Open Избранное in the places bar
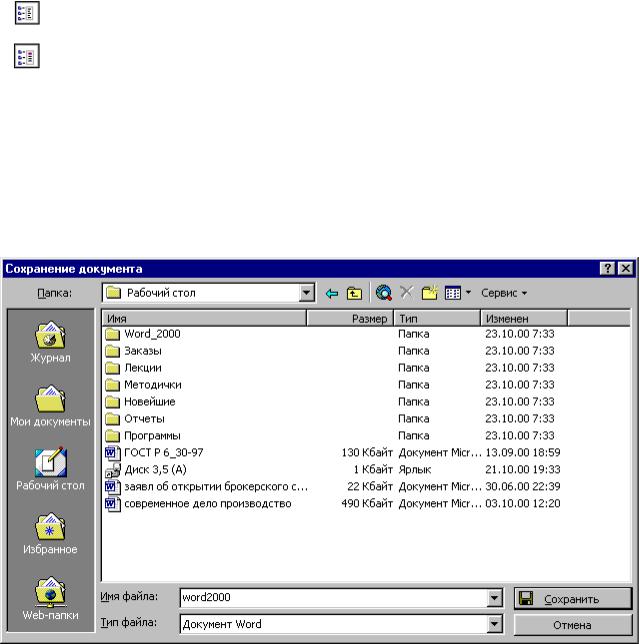The width and height of the screenshot is (639, 644). pyautogui.click(x=50, y=534)
